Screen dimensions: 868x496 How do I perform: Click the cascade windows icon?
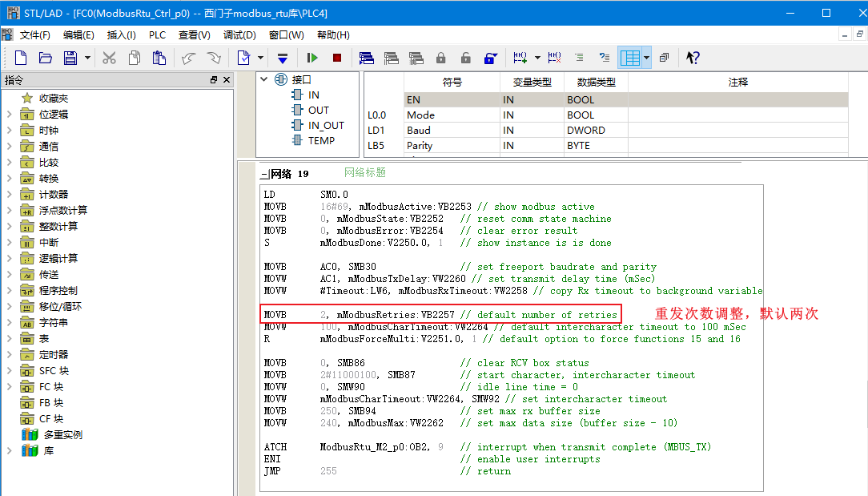(x=665, y=58)
